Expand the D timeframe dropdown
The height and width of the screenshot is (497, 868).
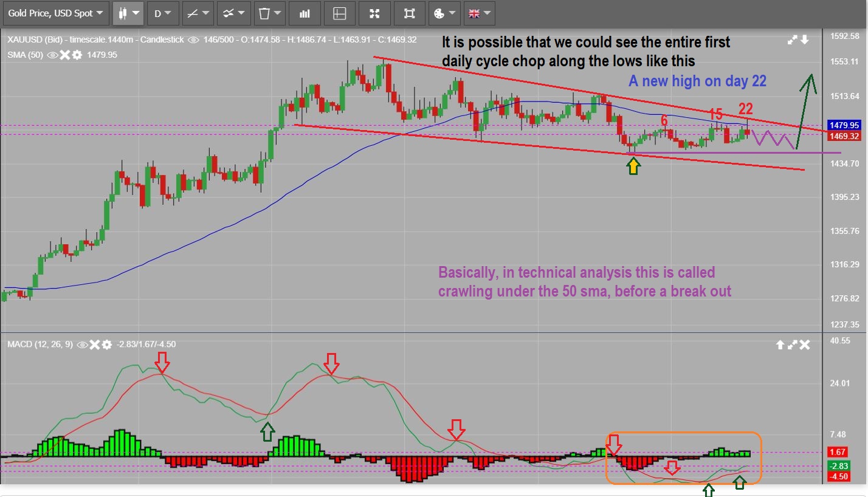coord(163,13)
